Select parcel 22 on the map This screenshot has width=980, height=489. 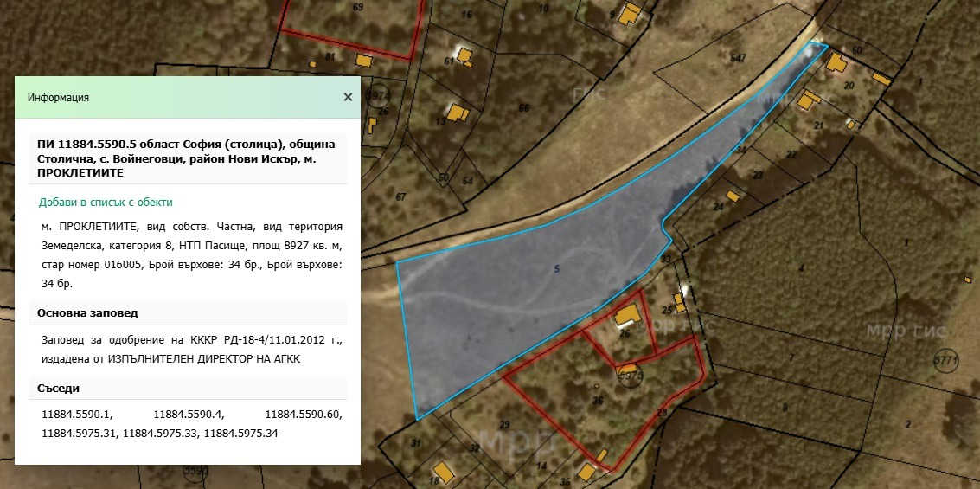[790, 155]
